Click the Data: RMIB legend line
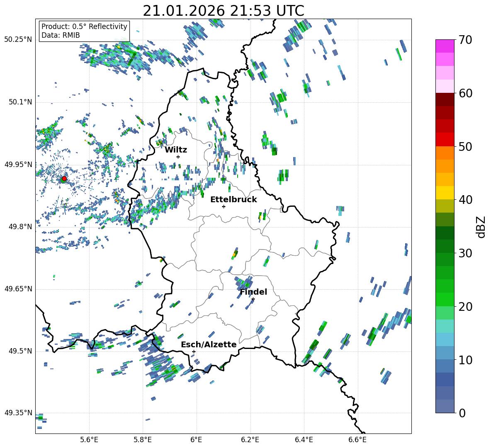The height and width of the screenshot is (448, 491). coord(61,35)
